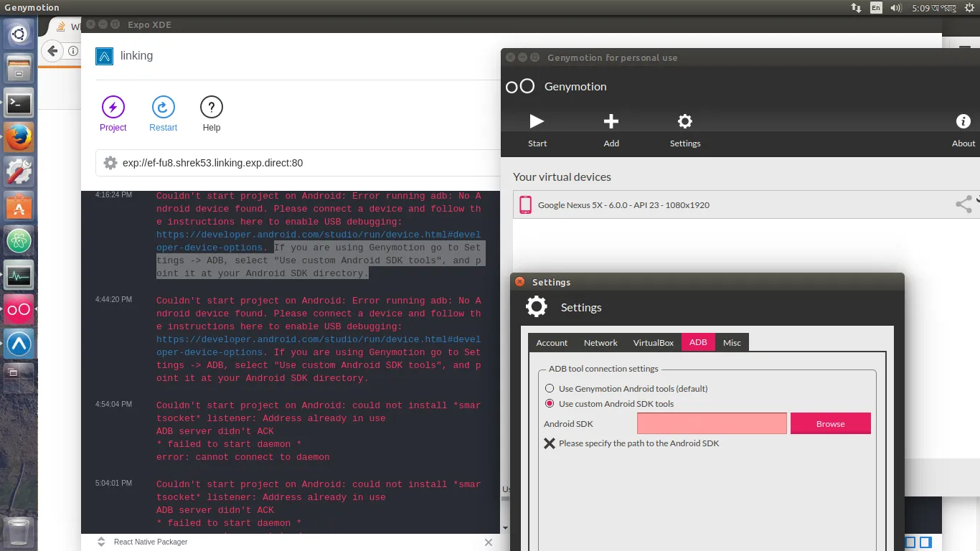Open the workspace switcher in the launcher
The height and width of the screenshot is (551, 980).
pyautogui.click(x=19, y=378)
